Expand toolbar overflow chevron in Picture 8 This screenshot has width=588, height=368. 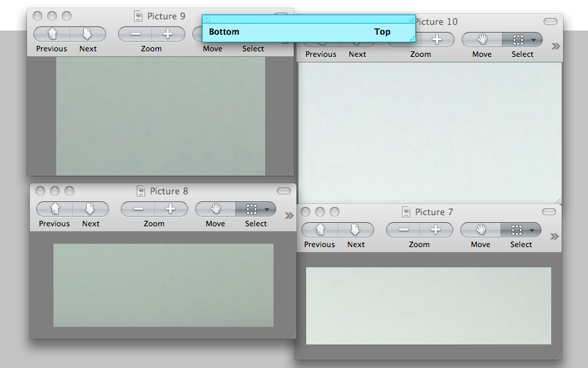click(x=289, y=215)
